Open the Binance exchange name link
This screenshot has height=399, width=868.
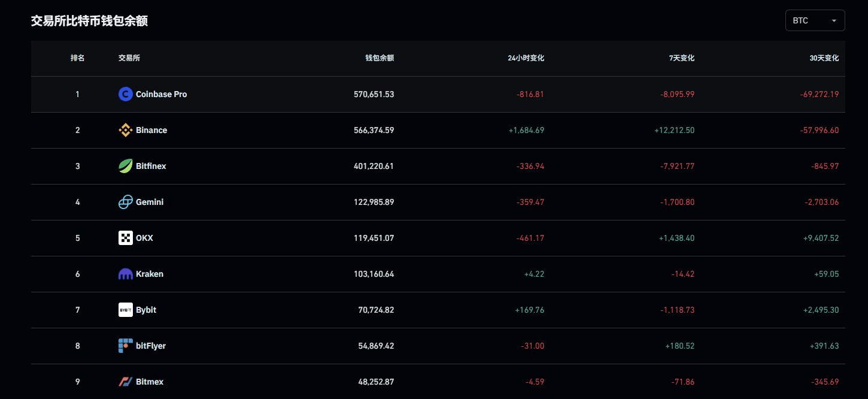pyautogui.click(x=151, y=130)
